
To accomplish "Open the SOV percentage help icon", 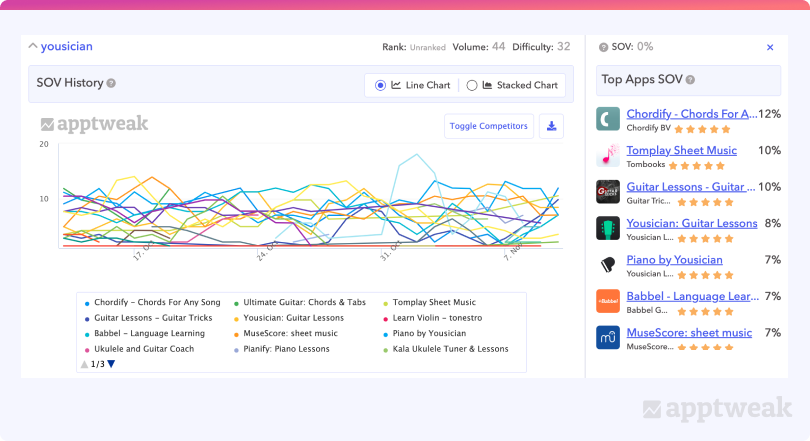I will pos(603,48).
